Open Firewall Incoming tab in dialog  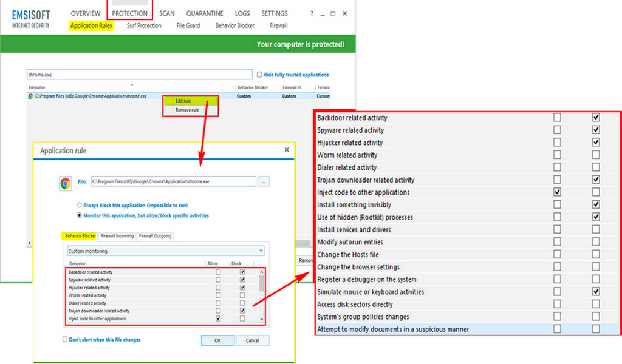click(117, 236)
